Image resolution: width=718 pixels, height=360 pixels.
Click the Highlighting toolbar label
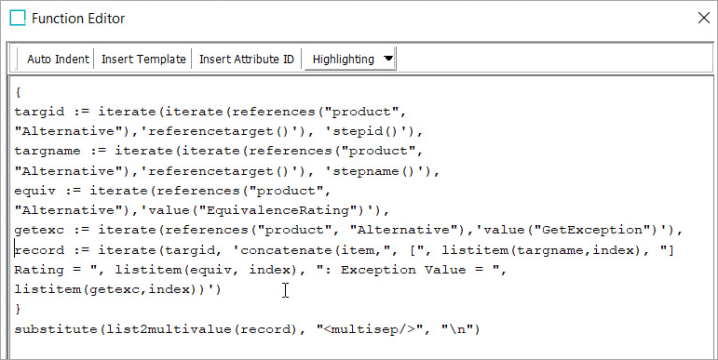(343, 59)
